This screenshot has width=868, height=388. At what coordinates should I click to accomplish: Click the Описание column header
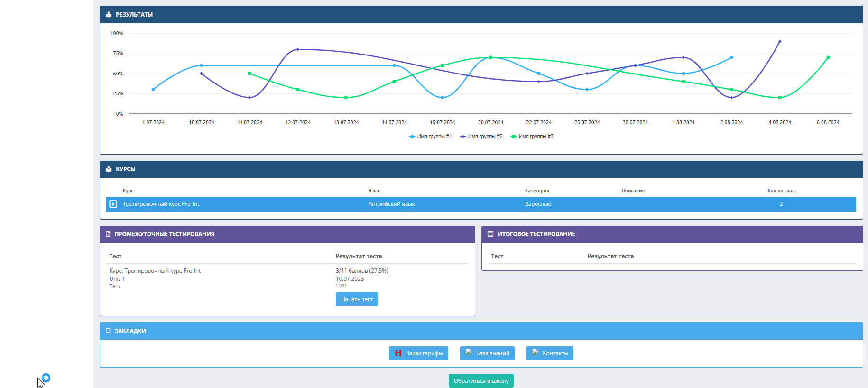(x=633, y=191)
